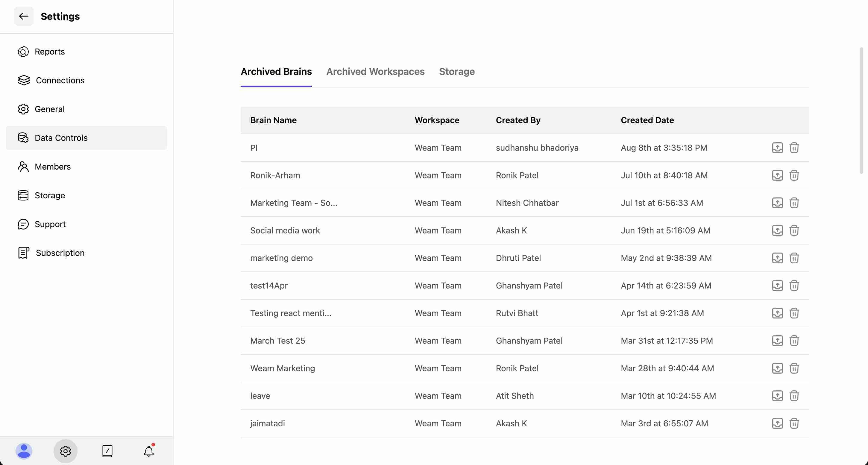Open the Members section

coord(86,167)
